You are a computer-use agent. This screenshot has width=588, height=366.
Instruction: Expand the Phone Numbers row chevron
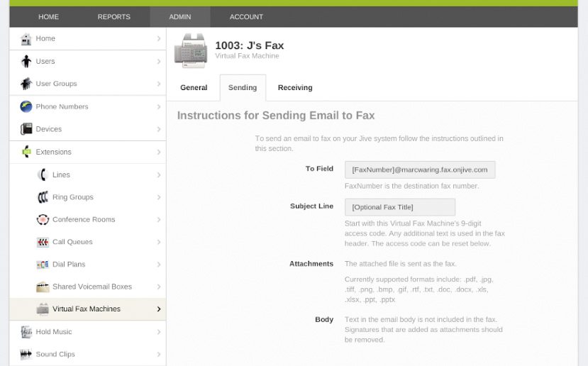pyautogui.click(x=159, y=107)
